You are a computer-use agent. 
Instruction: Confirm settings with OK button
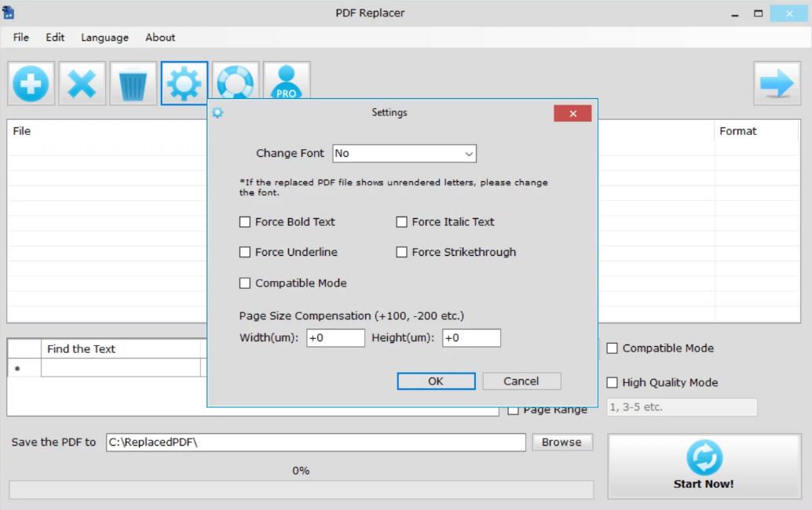pyautogui.click(x=436, y=381)
